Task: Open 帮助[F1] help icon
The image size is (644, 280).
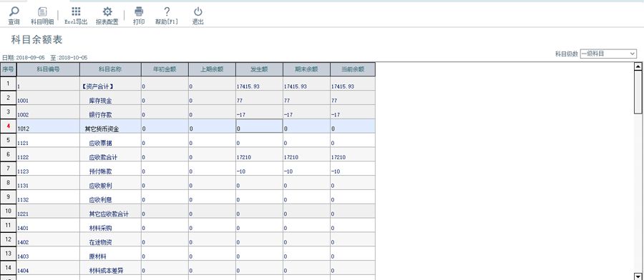Action: click(167, 11)
